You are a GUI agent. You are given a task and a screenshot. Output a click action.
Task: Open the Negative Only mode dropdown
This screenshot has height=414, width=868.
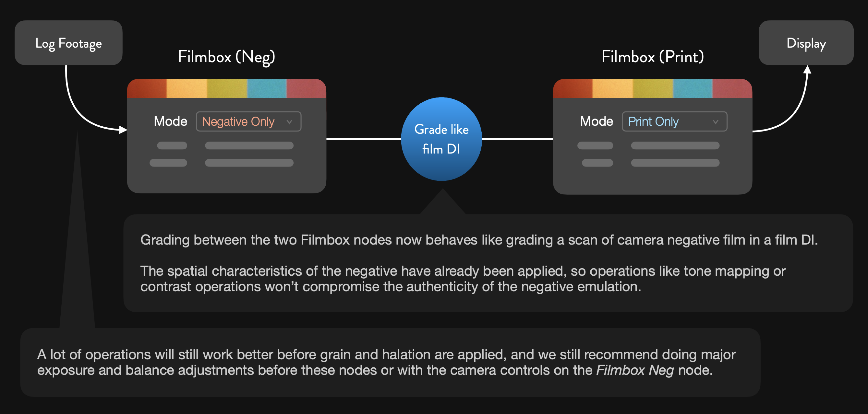248,121
